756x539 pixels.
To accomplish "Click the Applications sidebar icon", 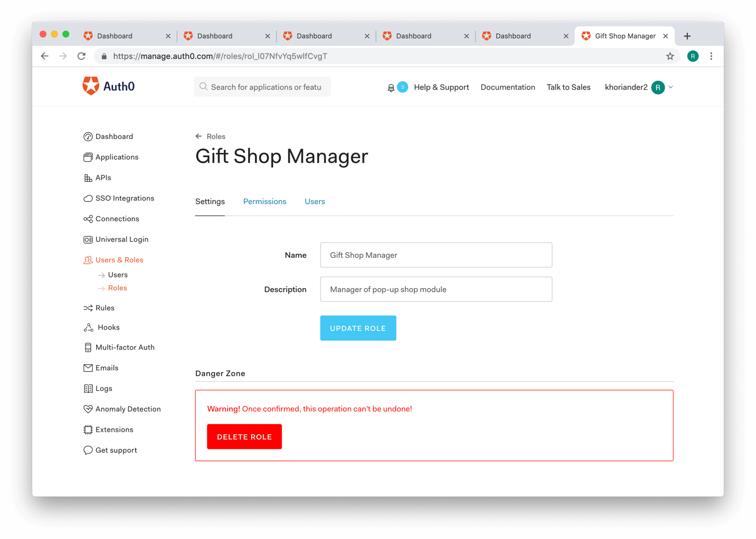I will click(88, 157).
